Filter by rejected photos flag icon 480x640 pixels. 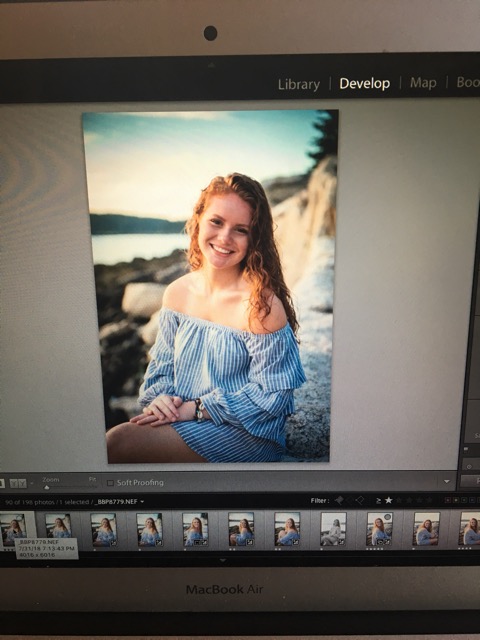pyautogui.click(x=359, y=500)
